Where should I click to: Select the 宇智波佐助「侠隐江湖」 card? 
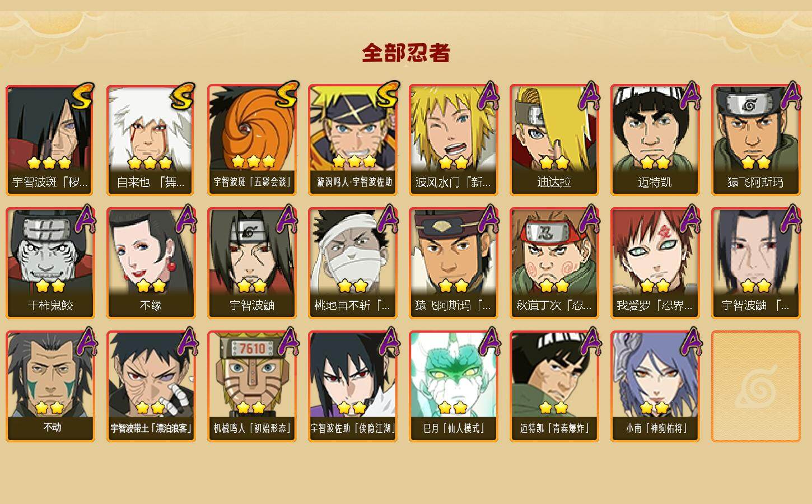click(x=352, y=386)
